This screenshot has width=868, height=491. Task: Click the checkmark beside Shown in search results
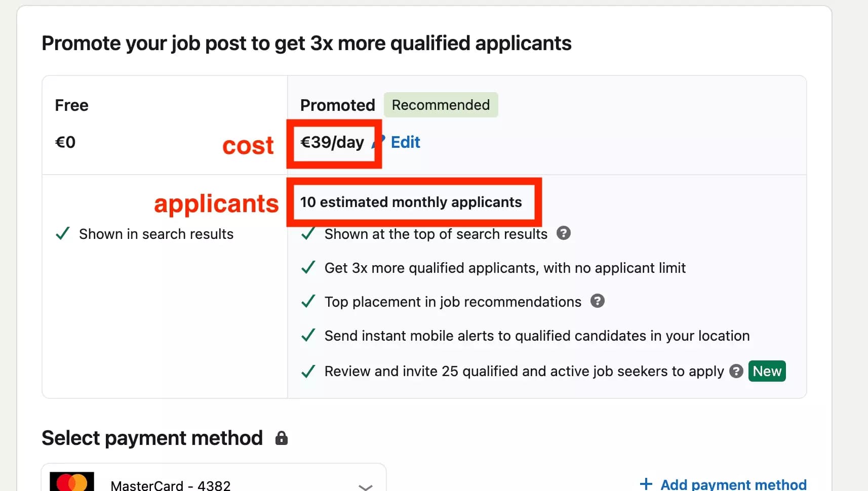62,233
